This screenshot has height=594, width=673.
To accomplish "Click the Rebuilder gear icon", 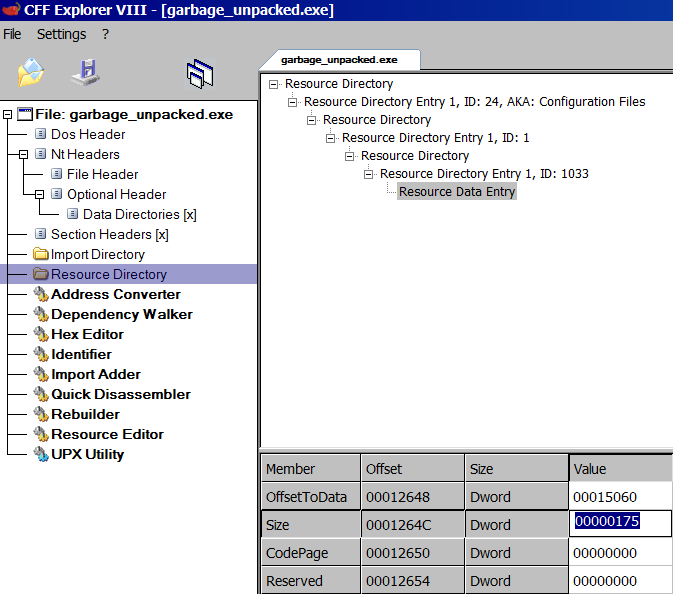I will 41,415.
